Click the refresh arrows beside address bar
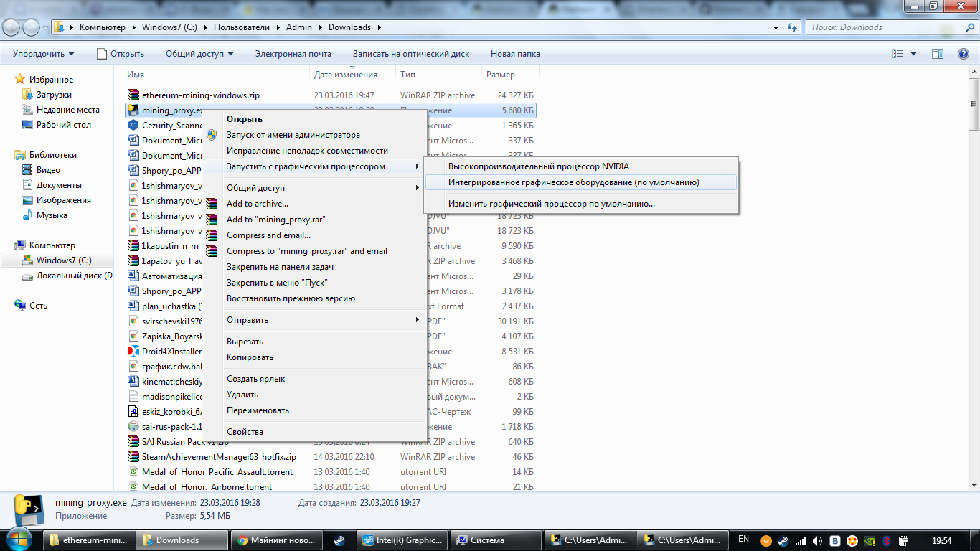Viewport: 980px width, 551px height. (x=792, y=27)
